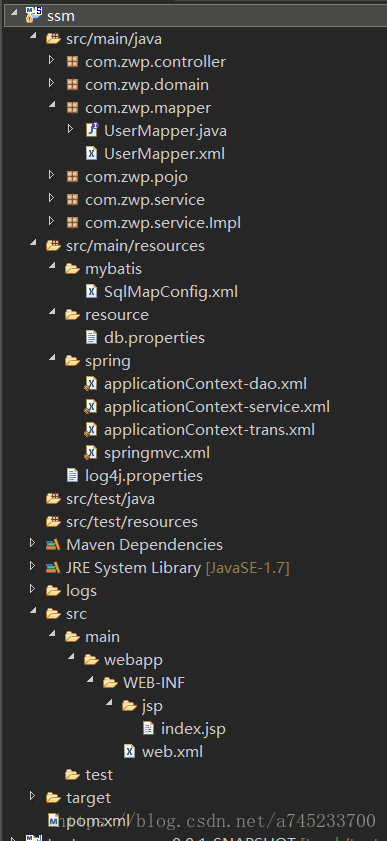This screenshot has height=841, width=387.
Task: Click the JRE System Library icon
Action: tap(53, 567)
